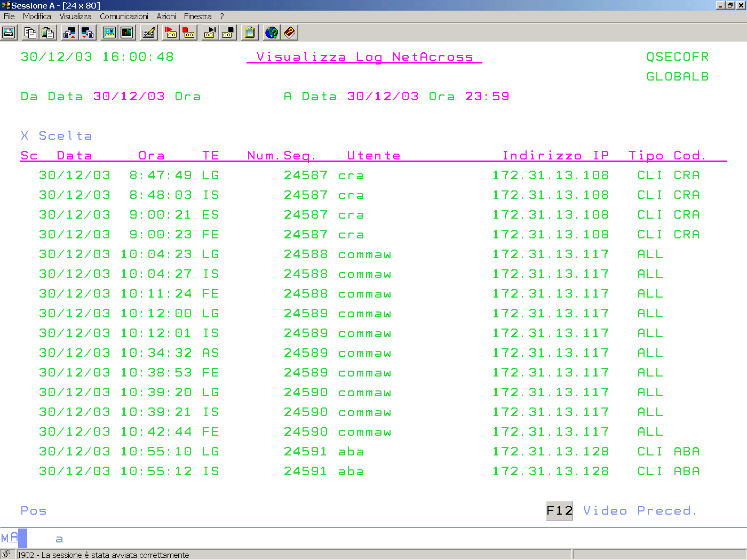747x560 pixels.
Task: Open the ? help menu
Action: 221,17
